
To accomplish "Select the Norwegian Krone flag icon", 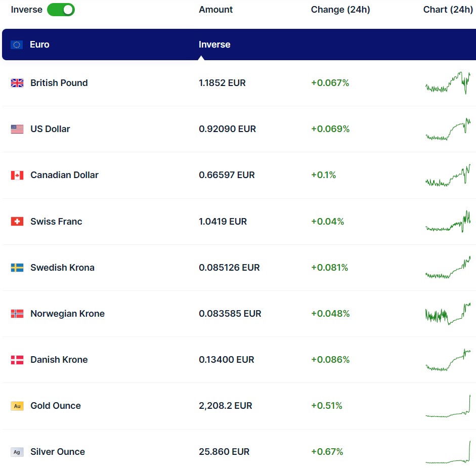I will point(17,314).
